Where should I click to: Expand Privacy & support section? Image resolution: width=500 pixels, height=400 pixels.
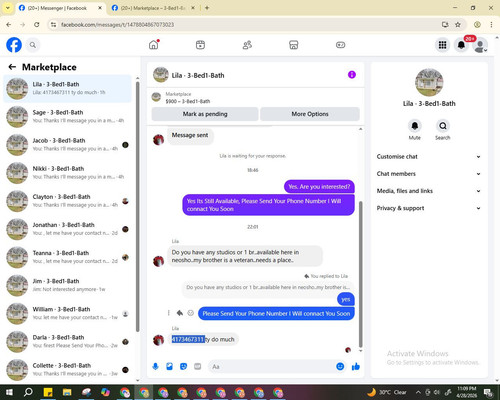tap(429, 208)
